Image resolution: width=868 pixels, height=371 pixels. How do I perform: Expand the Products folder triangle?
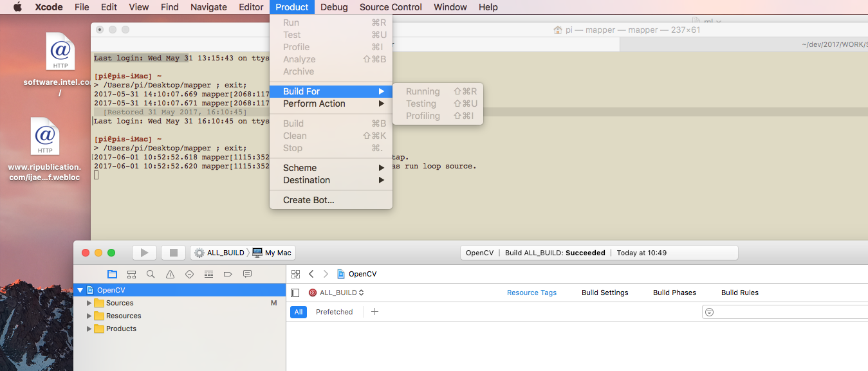tap(89, 329)
